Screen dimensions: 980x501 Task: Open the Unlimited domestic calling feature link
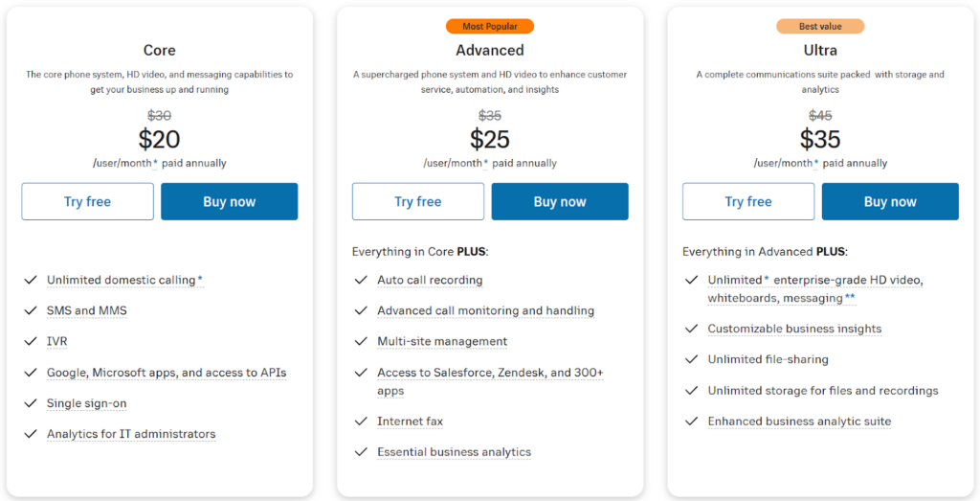coord(121,280)
